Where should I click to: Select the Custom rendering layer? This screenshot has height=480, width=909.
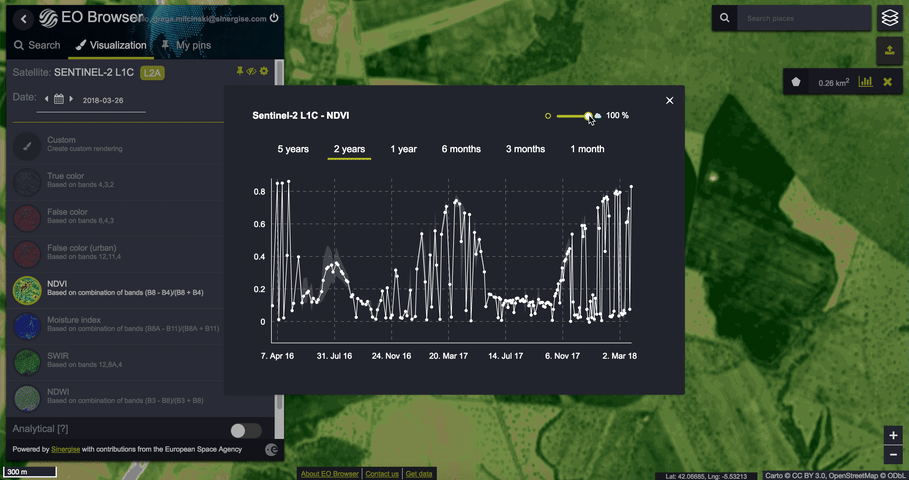point(116,144)
